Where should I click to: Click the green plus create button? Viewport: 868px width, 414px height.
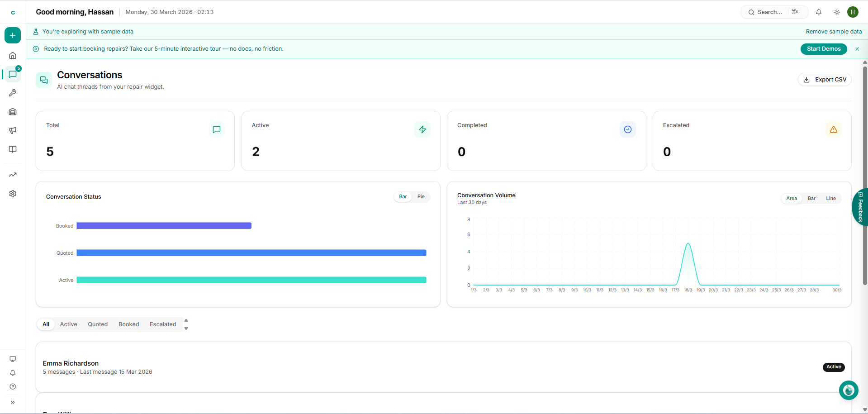coord(13,35)
